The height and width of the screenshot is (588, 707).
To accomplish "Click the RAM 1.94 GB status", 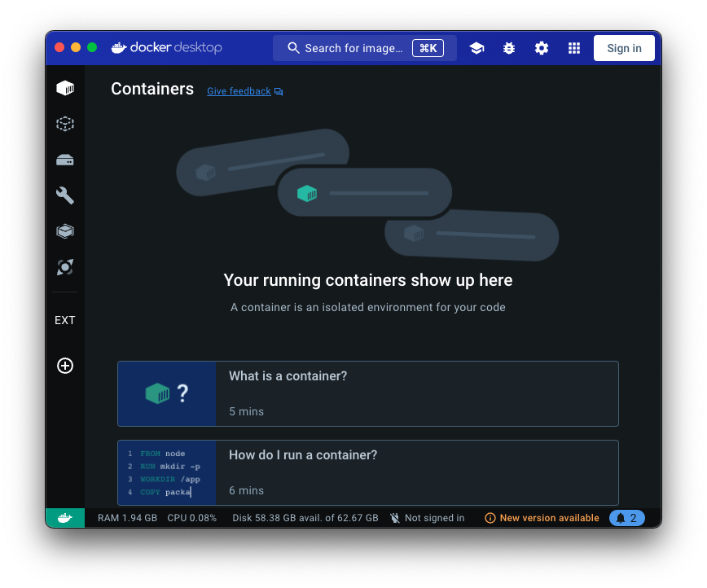I will 128,518.
